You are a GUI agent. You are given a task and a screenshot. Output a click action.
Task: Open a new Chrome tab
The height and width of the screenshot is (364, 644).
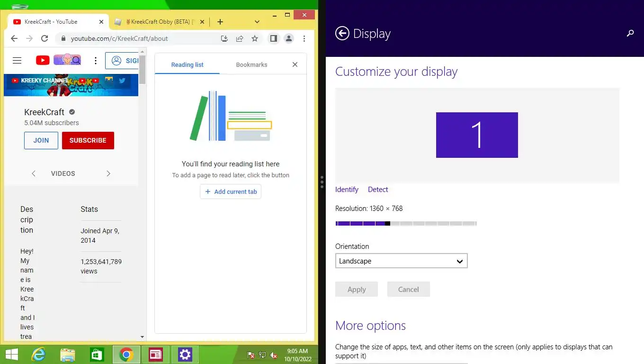click(220, 22)
